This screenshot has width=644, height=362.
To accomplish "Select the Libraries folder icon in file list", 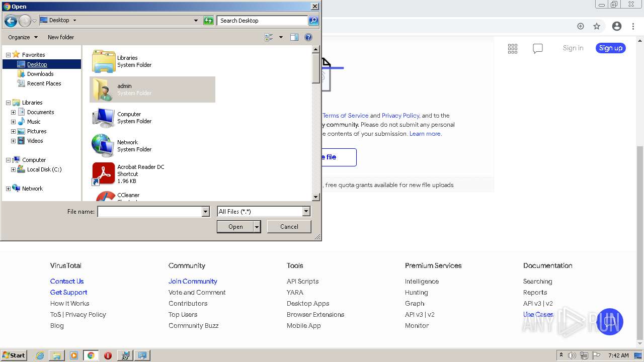I will pos(104,61).
